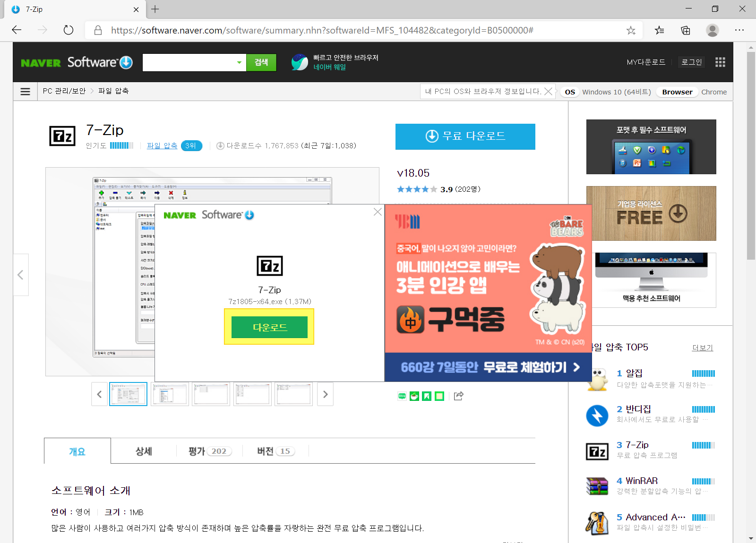Open 7-Zip icon in TOP5 list
This screenshot has height=543, width=756.
point(597,451)
